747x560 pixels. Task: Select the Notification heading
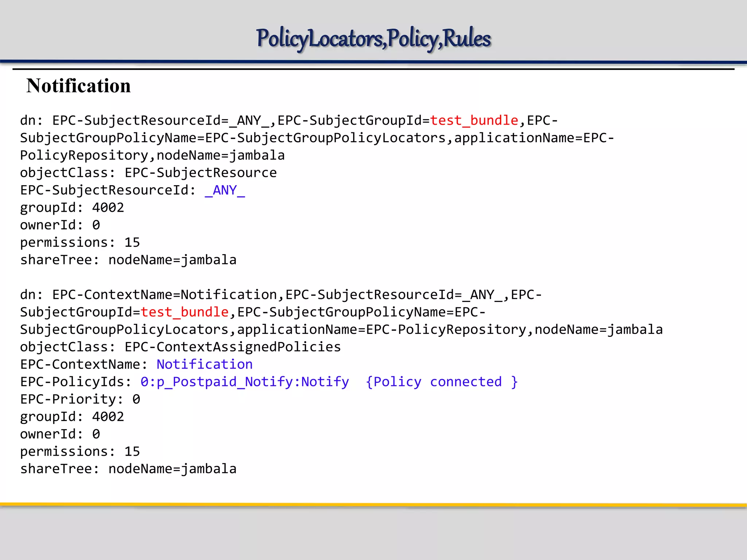(78, 86)
